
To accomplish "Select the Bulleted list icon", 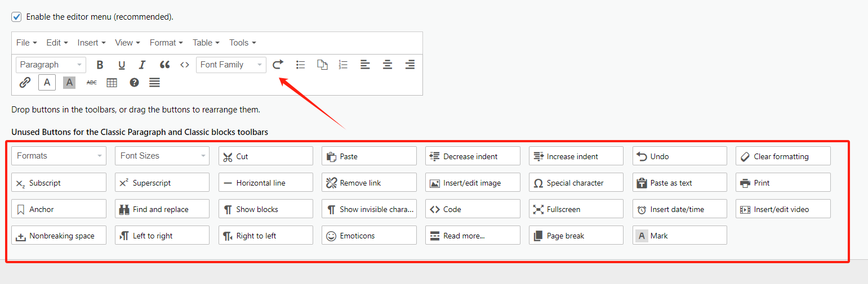I will [301, 65].
